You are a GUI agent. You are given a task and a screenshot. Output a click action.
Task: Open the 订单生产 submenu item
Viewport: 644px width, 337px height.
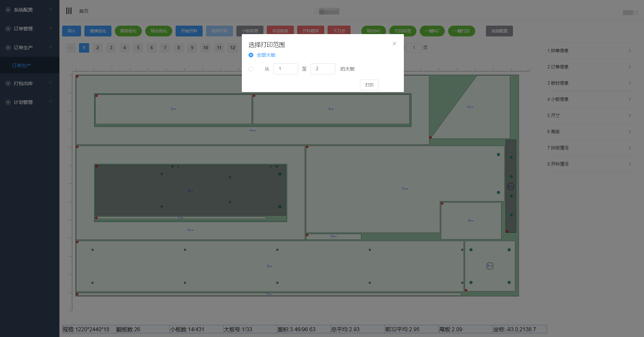22,65
